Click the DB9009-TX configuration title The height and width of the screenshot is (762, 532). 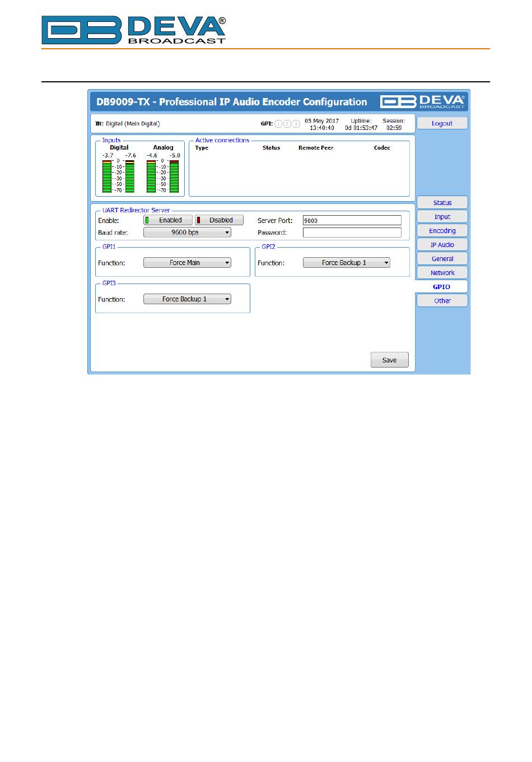232,102
